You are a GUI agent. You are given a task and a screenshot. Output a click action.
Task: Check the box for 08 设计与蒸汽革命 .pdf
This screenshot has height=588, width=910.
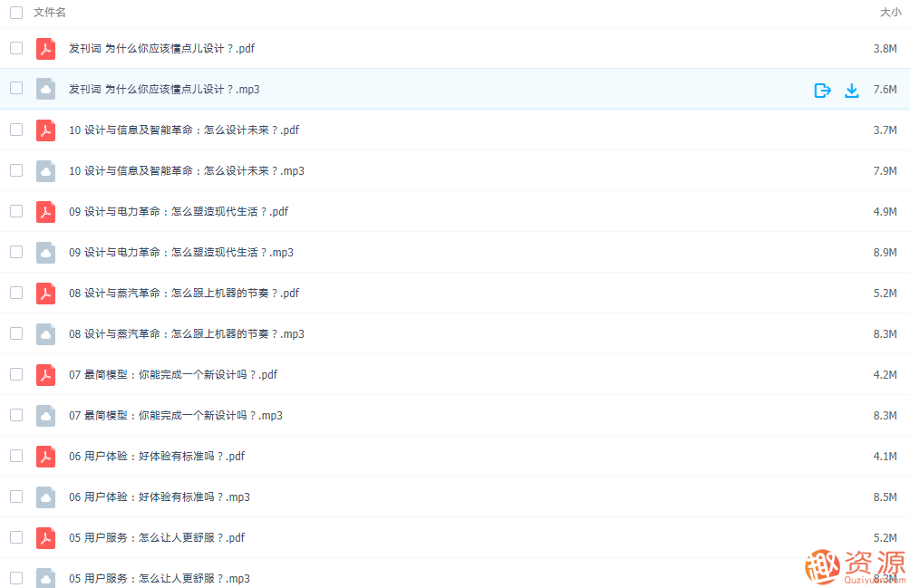click(x=16, y=293)
